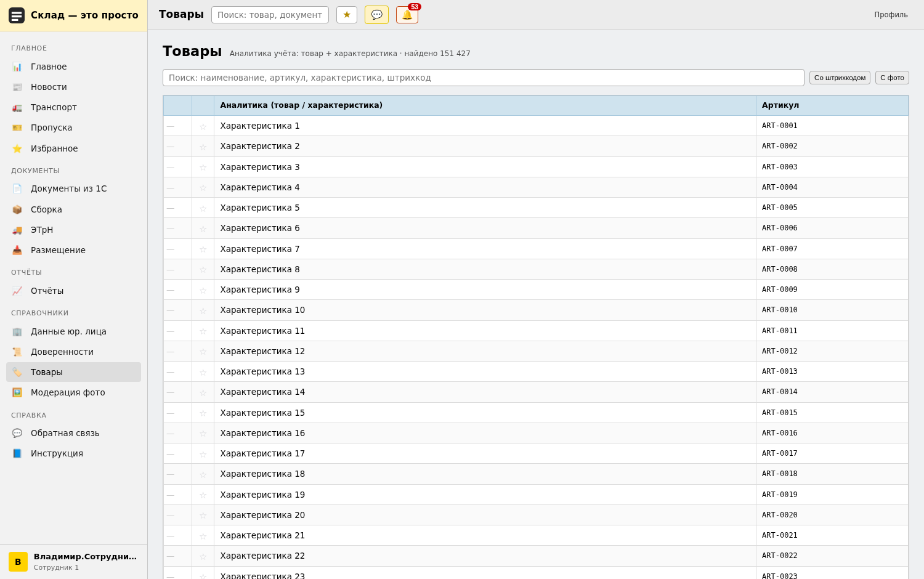Image resolution: width=924 pixels, height=579 pixels.
Task: Toggle favorite star for Характеристика 17
Action: 203,454
